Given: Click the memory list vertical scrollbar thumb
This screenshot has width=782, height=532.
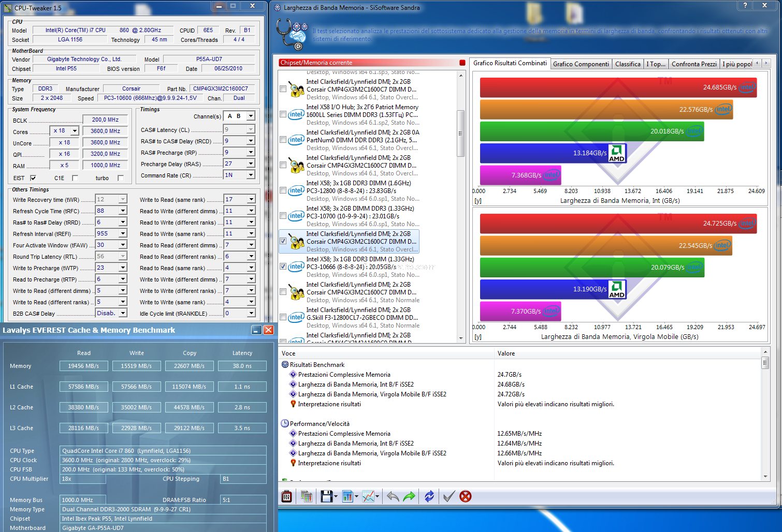Looking at the screenshot, I should click(x=460, y=134).
